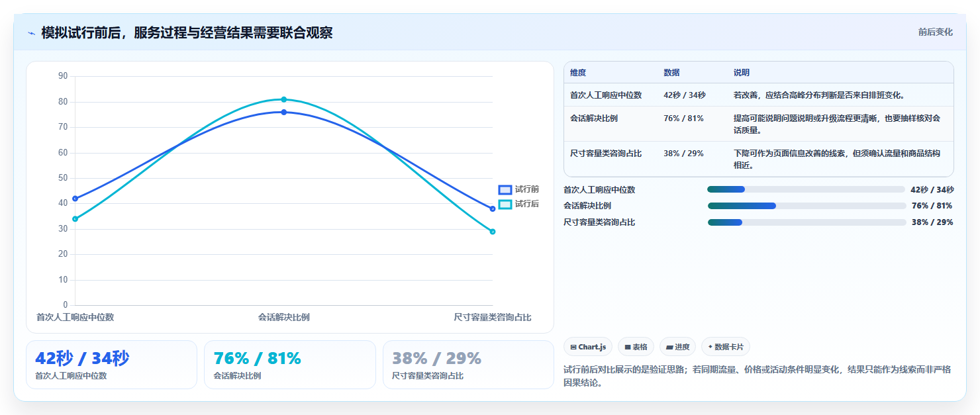
Task: Click the x-axis label 会话解决比例
Action: pos(284,317)
